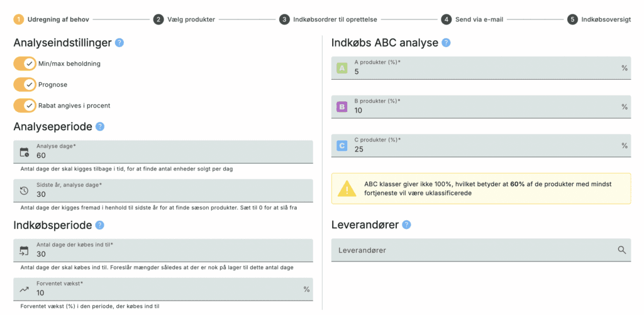Click the trend icon beside Forventet vækst
This screenshot has height=315, width=644.
[25, 289]
